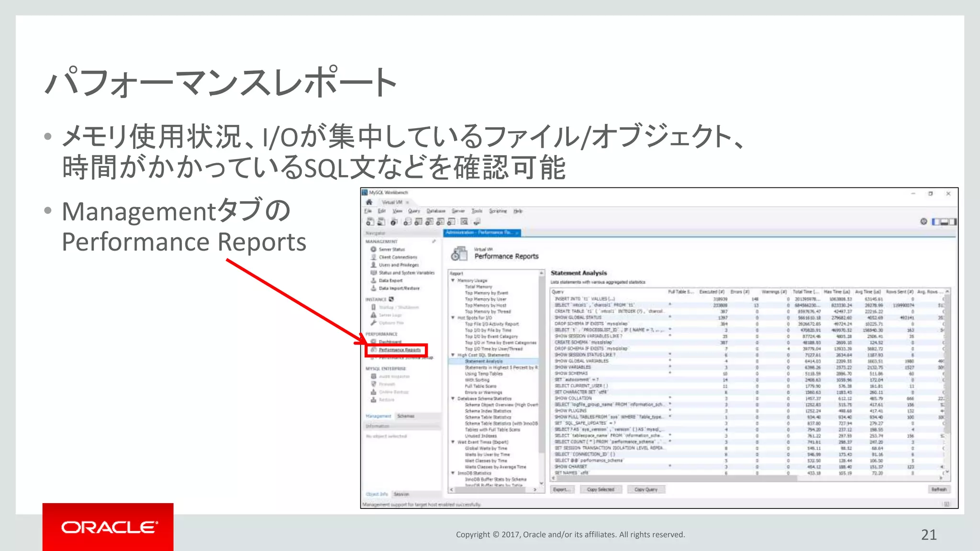This screenshot has height=551, width=980.
Task: Click the search table data toolbar icon
Action: pos(464,221)
